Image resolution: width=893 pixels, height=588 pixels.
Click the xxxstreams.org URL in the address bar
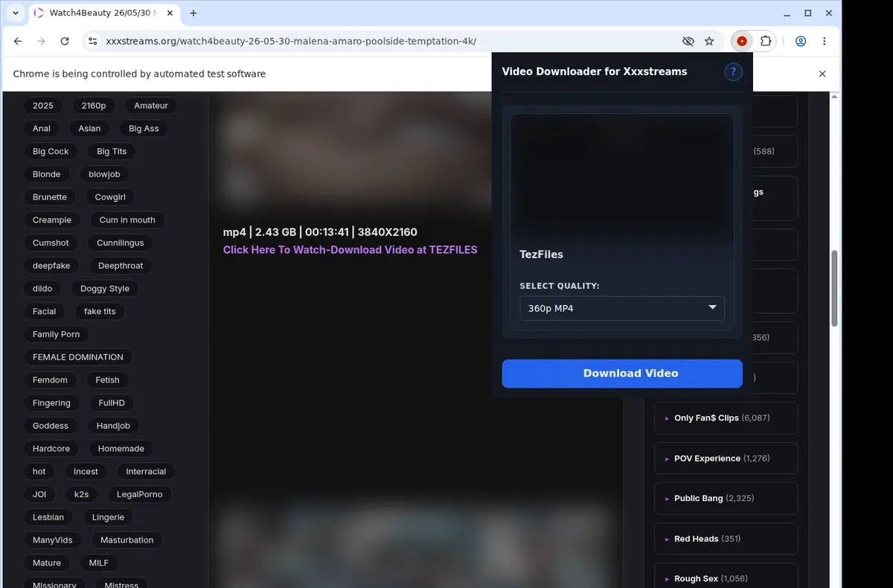291,42
